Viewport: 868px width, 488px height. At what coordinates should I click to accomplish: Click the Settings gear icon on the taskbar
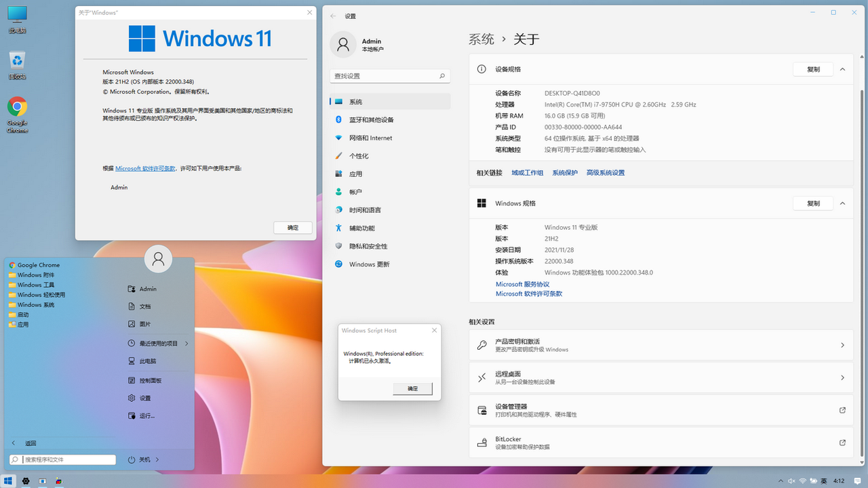[26, 481]
